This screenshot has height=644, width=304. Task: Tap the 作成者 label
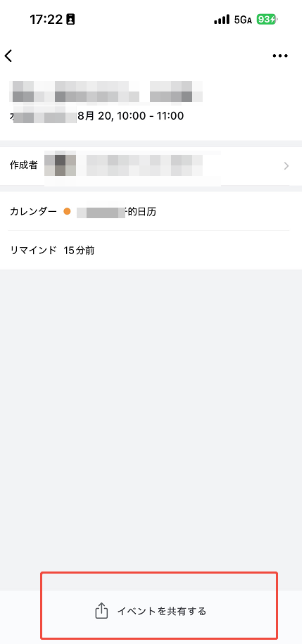23,165
